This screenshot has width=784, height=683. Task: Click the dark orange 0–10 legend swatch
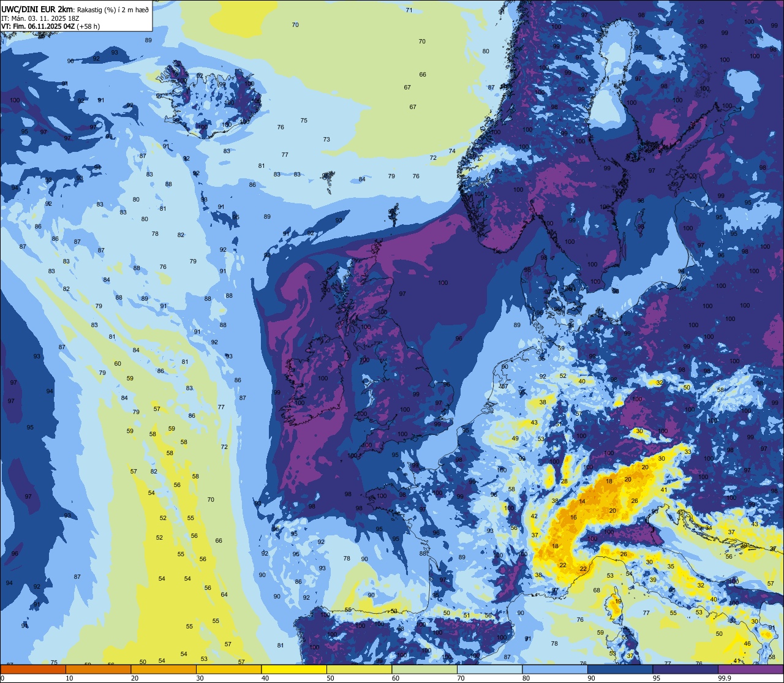point(33,669)
